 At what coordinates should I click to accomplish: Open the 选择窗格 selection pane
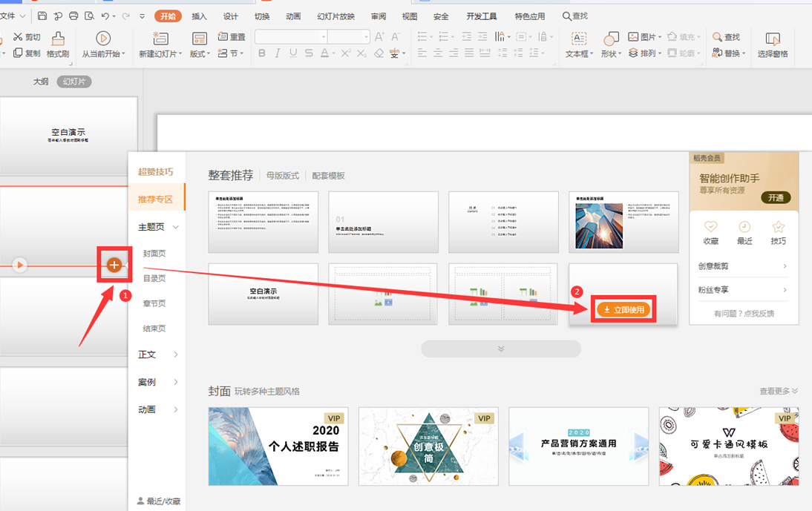click(x=773, y=44)
